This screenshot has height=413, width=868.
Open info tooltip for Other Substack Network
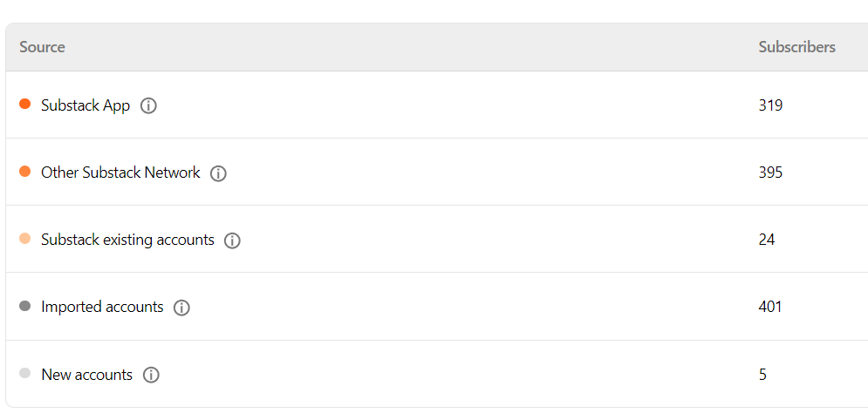point(219,173)
